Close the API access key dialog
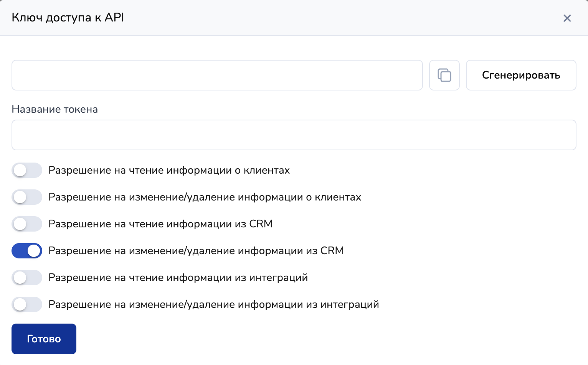 click(567, 18)
